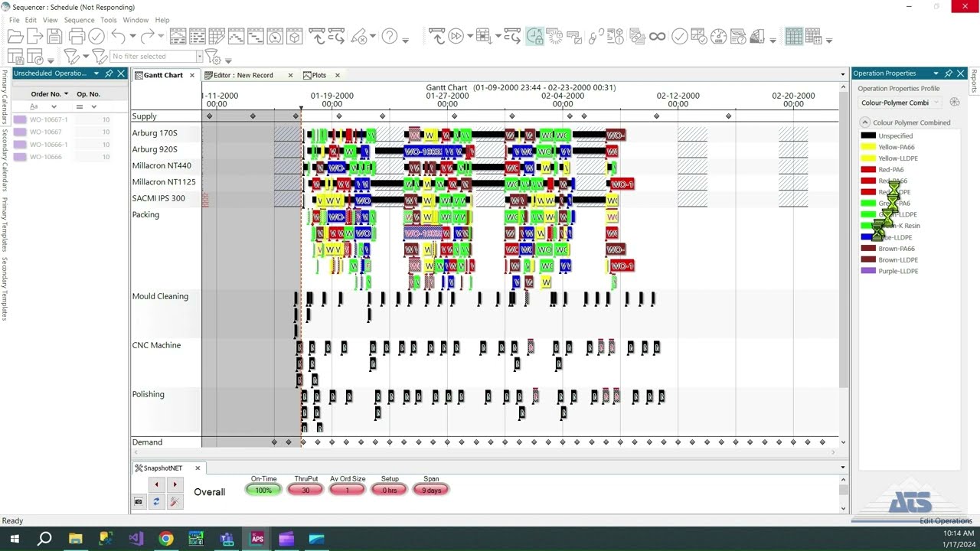The image size is (980, 551).
Task: Select unscheduled order WO-10667-1 row
Action: 61,119
